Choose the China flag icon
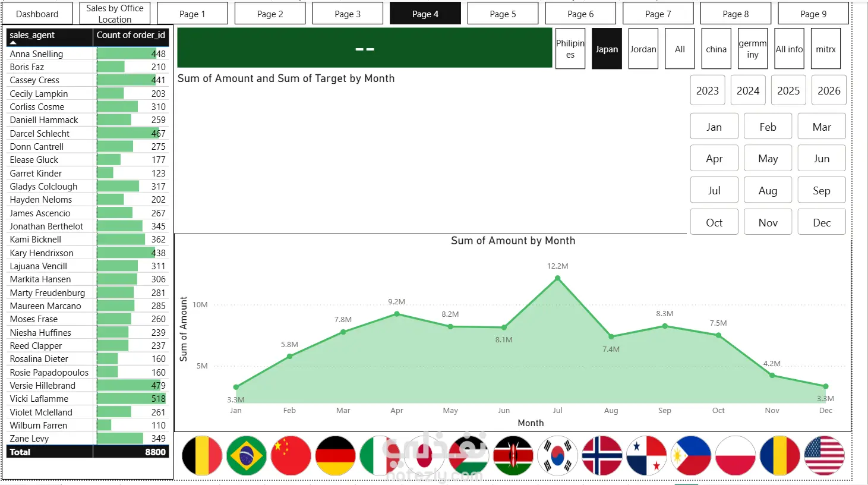The width and height of the screenshot is (868, 485). click(x=291, y=456)
